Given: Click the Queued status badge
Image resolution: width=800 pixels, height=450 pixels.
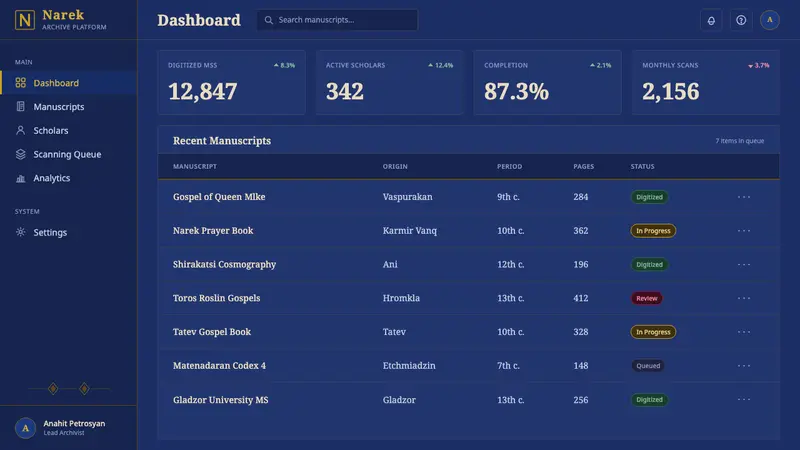Looking at the screenshot, I should point(648,365).
